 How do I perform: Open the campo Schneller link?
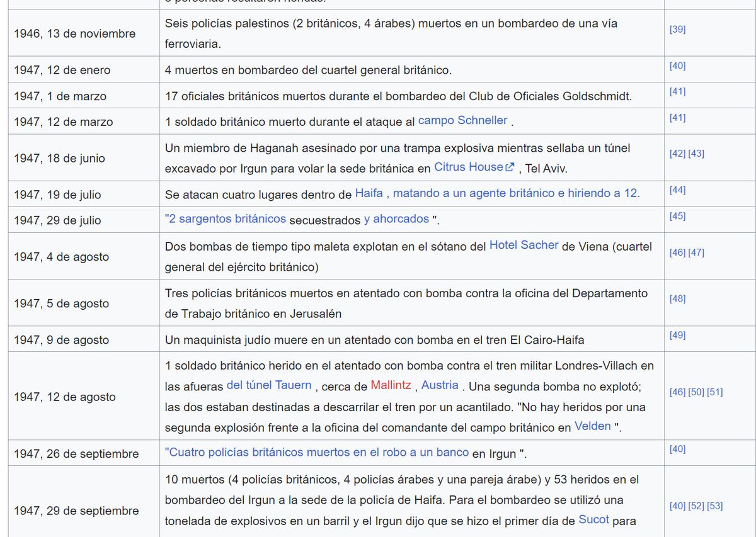tap(462, 120)
